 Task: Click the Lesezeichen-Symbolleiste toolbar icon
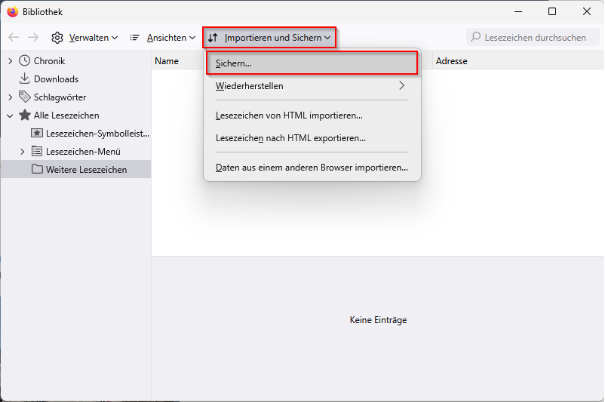click(x=37, y=133)
